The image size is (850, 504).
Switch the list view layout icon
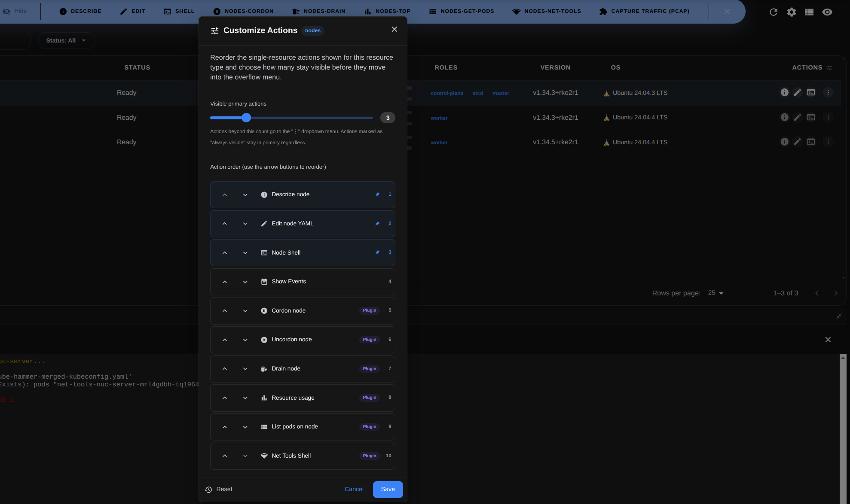[809, 12]
